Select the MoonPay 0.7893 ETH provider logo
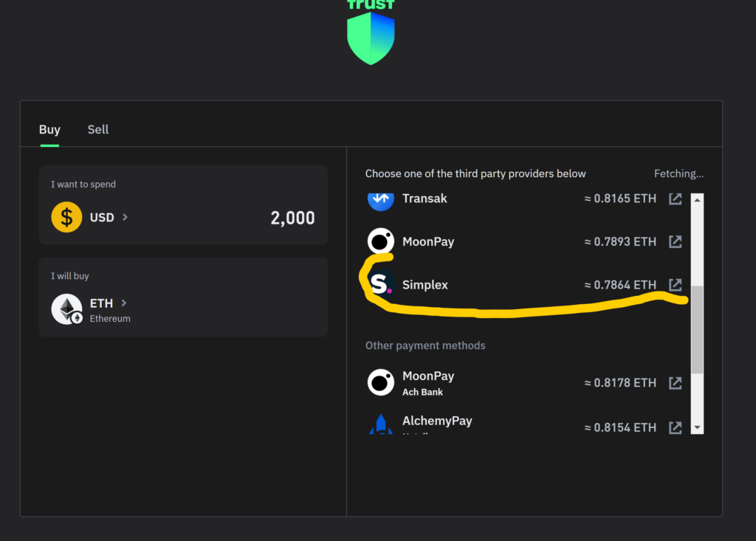 (x=381, y=241)
